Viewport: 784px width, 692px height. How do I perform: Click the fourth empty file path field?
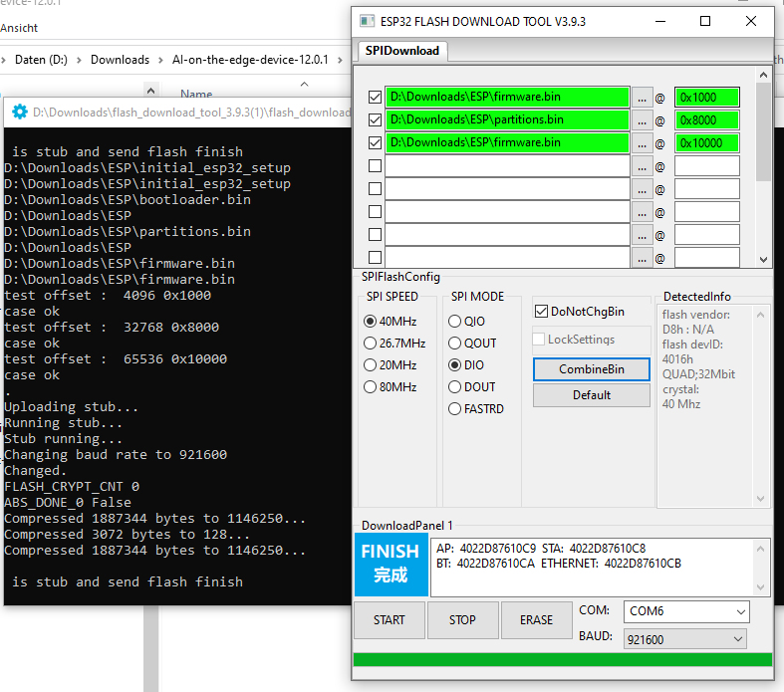click(507, 166)
